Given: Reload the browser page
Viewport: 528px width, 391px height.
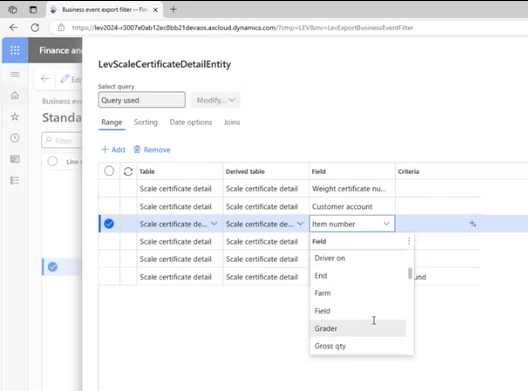Looking at the screenshot, I should tap(35, 28).
